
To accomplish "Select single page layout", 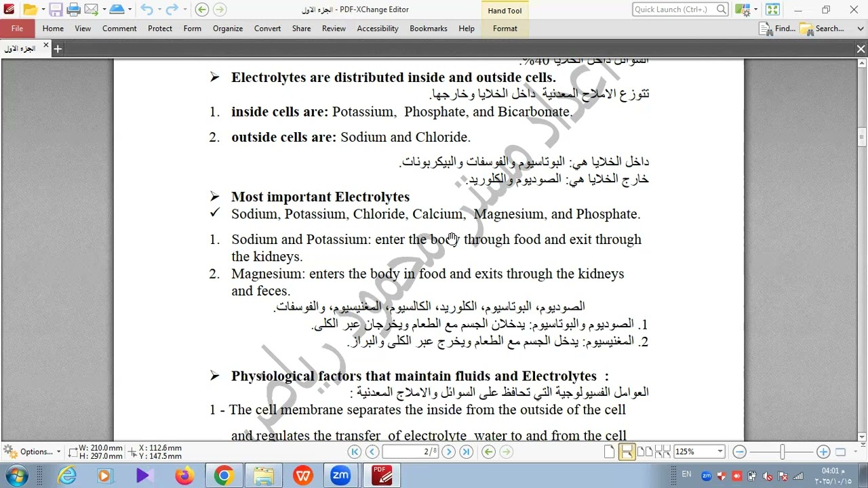I will [x=609, y=451].
